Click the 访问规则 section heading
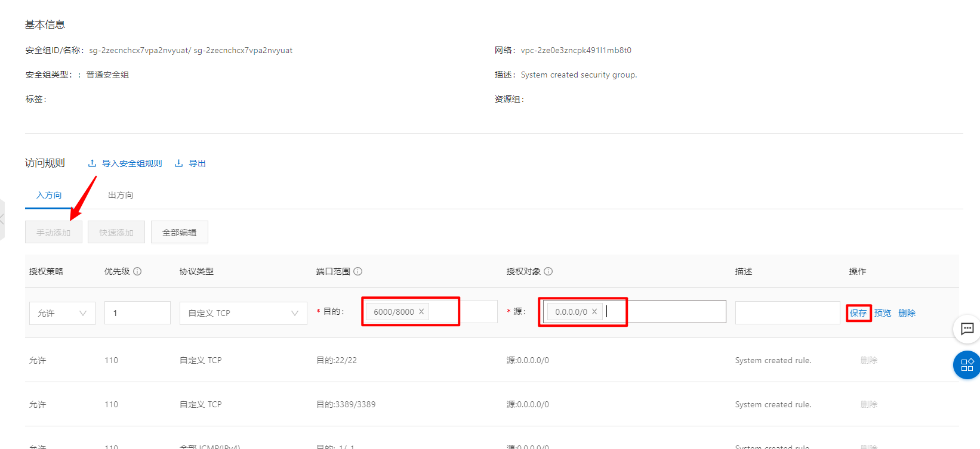The image size is (980, 449). coord(45,163)
